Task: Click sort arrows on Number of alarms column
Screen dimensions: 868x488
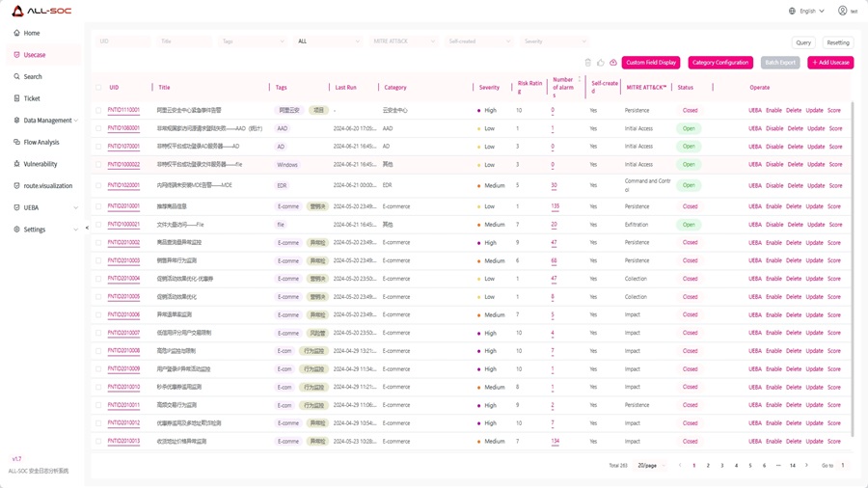Action: click(580, 80)
